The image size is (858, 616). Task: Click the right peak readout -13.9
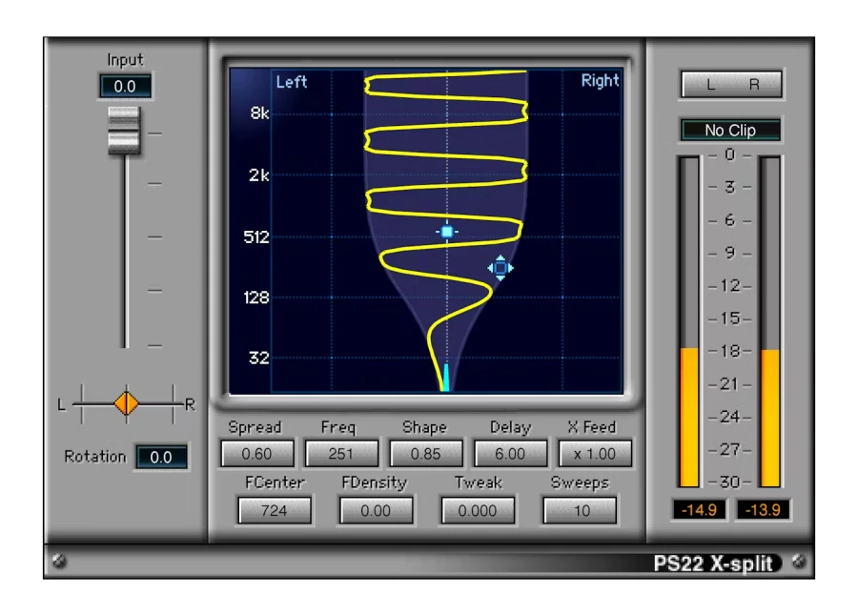click(763, 510)
